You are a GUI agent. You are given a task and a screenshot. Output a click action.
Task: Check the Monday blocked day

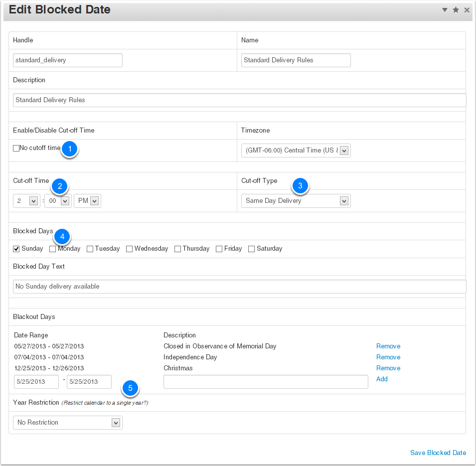click(53, 249)
